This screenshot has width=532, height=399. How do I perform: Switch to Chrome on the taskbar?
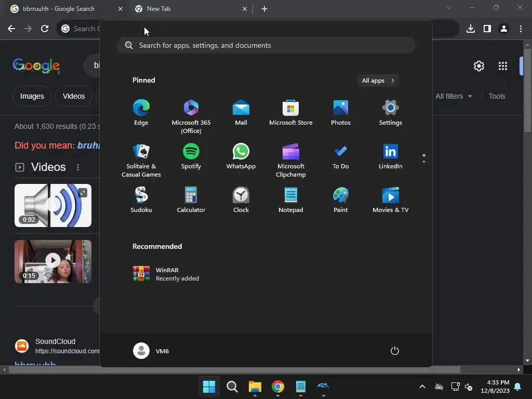(278, 387)
